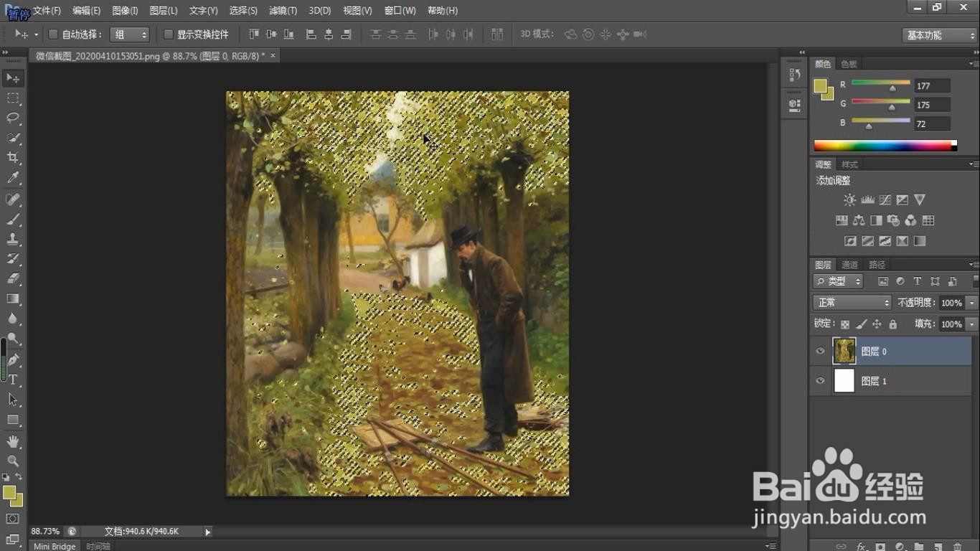The width and height of the screenshot is (980, 551).
Task: Select the Rectangle shape tool
Action: 13,420
